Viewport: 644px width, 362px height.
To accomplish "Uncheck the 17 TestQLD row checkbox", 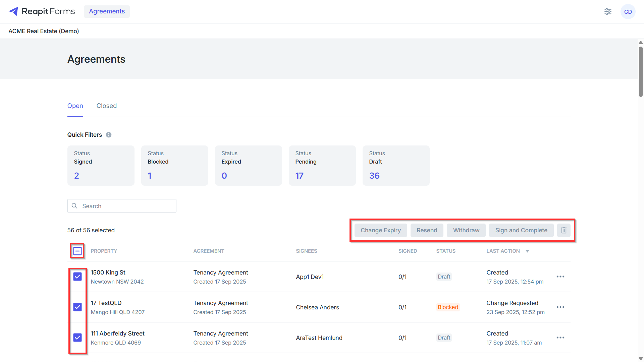I will click(77, 307).
